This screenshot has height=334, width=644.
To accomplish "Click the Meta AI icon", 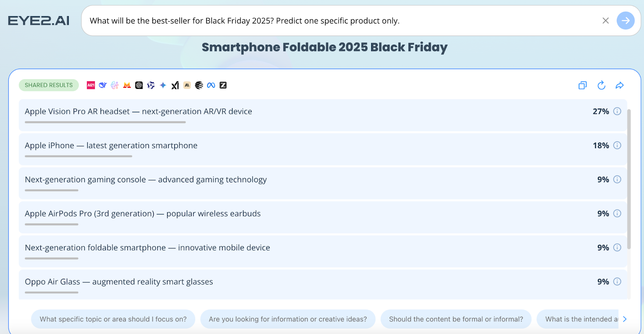I will [211, 85].
